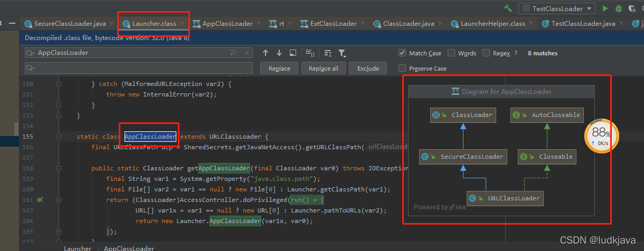Collapse the fold marker on line 152
The width and height of the screenshot is (644, 251).
[x=59, y=105]
